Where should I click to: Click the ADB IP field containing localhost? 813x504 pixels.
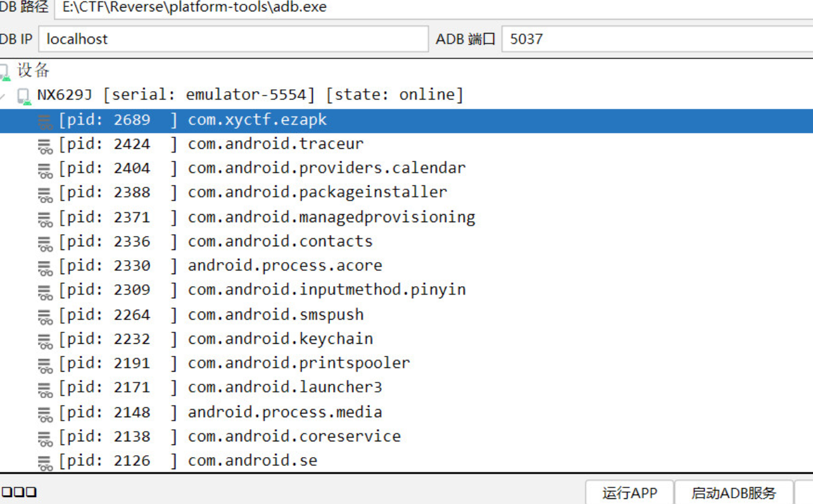pos(233,39)
